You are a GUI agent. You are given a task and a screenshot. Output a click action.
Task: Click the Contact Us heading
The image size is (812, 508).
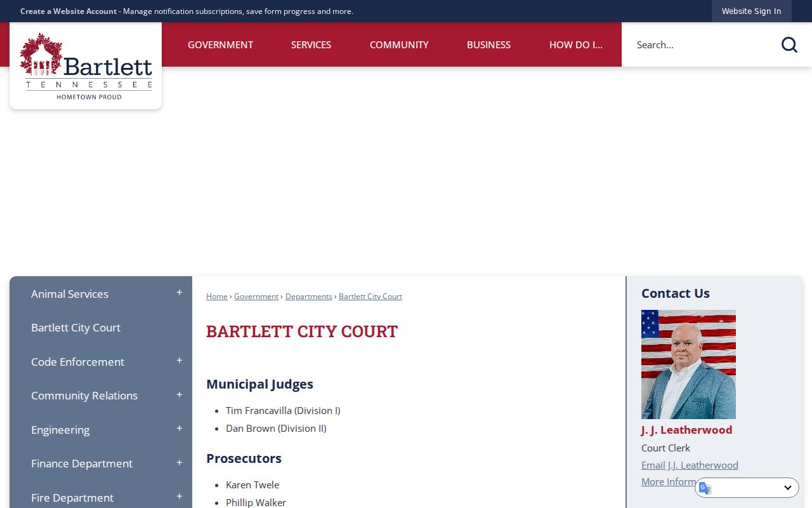675,293
